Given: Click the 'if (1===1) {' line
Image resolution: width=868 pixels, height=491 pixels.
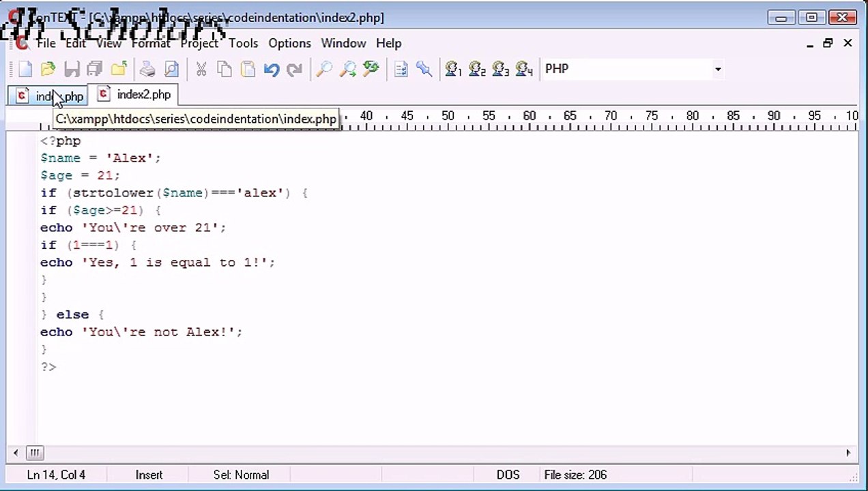Looking at the screenshot, I should click(88, 245).
